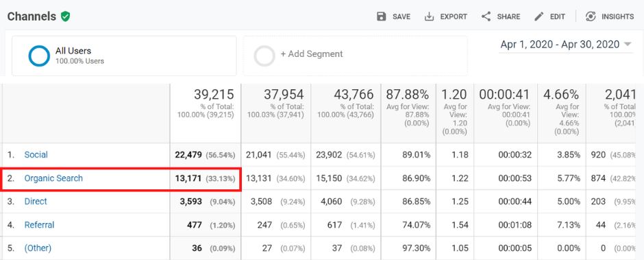Open the date range dropdown arrow

click(628, 45)
